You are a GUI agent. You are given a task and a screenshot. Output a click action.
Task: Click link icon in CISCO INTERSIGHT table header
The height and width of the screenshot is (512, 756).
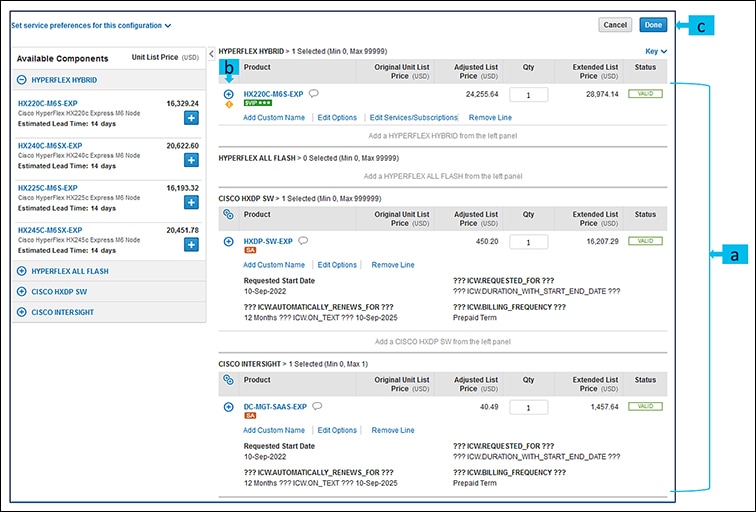pyautogui.click(x=229, y=380)
